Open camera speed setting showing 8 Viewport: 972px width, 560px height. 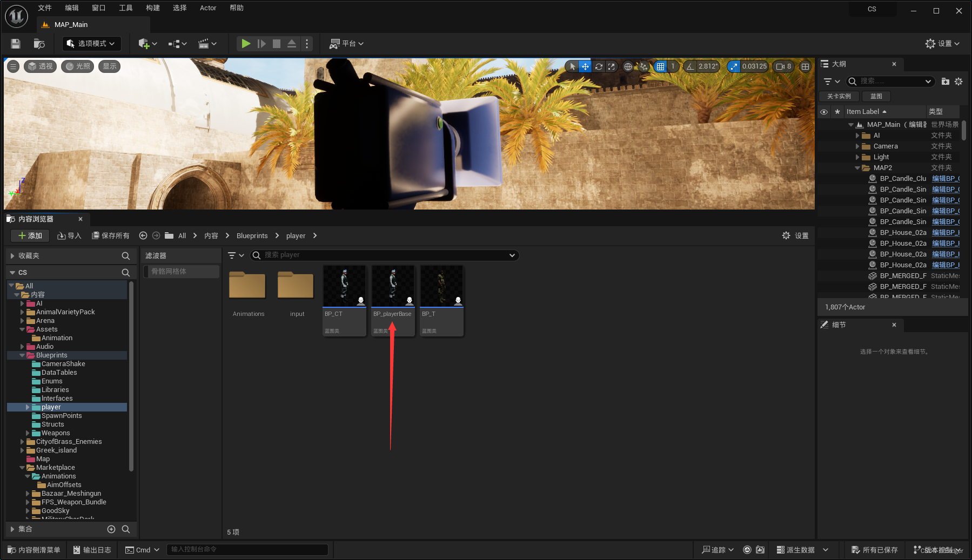click(783, 66)
